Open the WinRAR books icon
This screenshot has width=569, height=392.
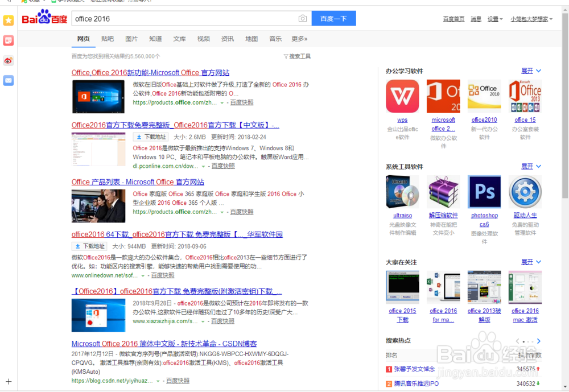[443, 192]
